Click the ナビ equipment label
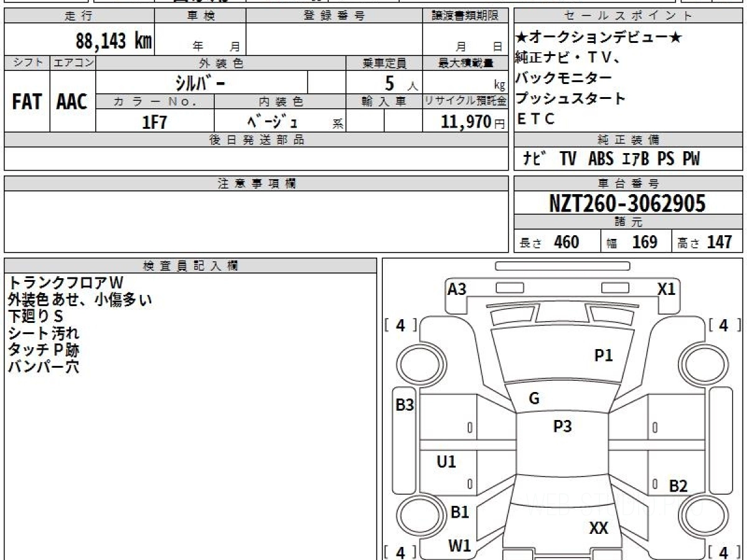 coord(535,159)
